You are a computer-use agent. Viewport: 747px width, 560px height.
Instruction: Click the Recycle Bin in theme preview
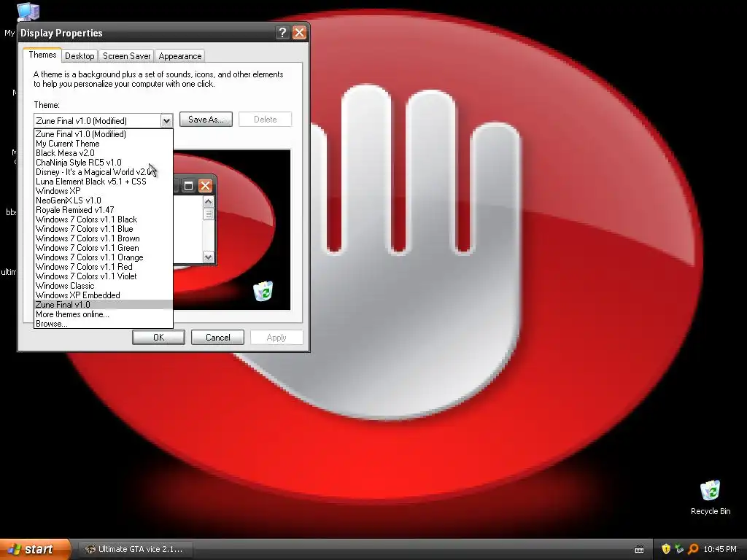(263, 291)
